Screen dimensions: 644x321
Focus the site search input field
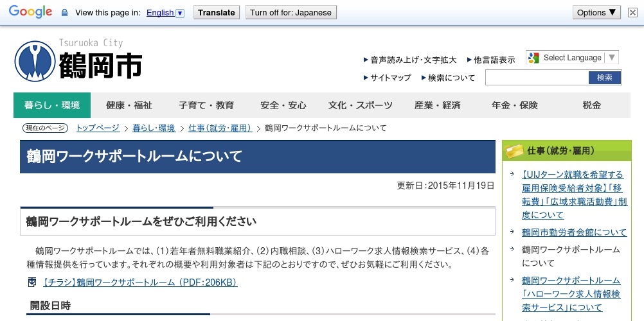point(537,78)
